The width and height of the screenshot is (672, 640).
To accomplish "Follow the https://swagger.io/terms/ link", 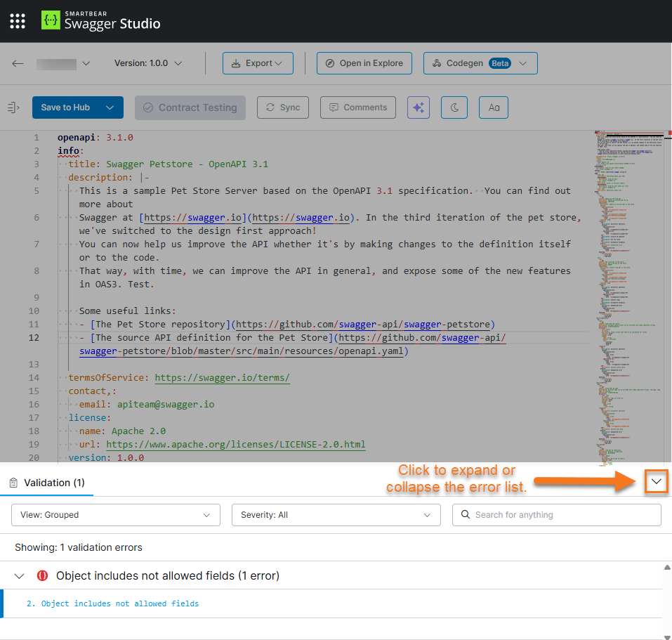I will 222,377.
